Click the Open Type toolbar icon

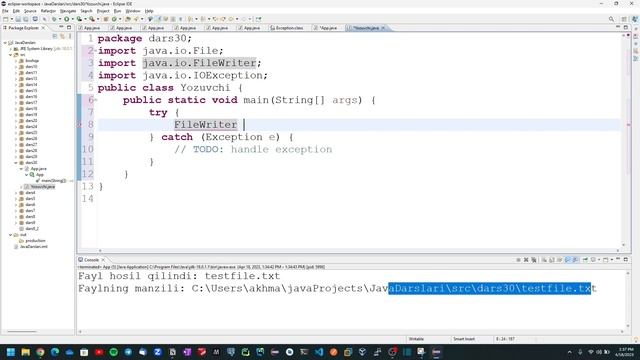click(128, 19)
